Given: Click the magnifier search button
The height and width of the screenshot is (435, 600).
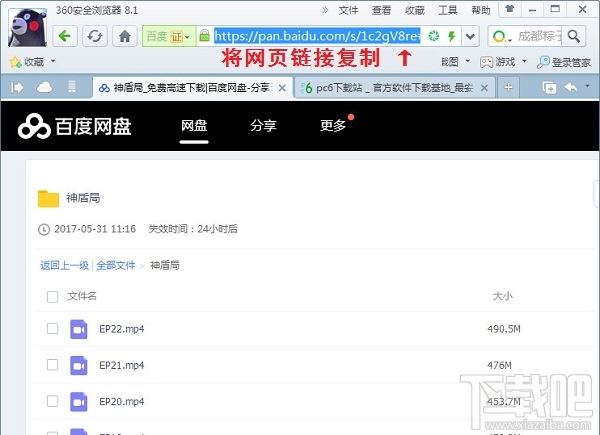Looking at the screenshot, I should 573,36.
